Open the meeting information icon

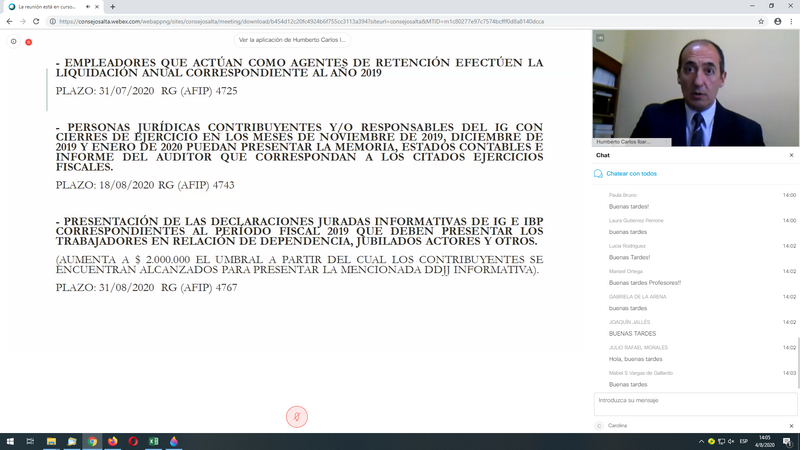(x=14, y=41)
